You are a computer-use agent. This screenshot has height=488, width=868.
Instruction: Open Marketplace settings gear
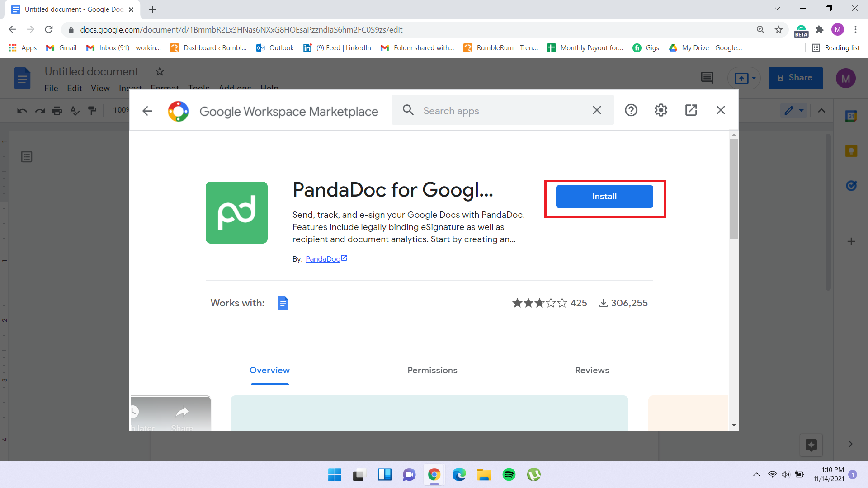pos(661,110)
